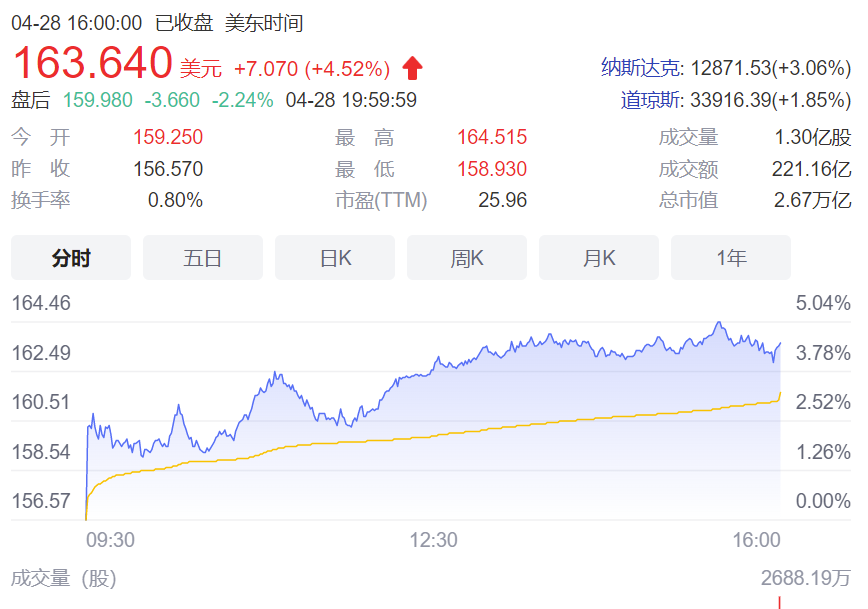Click the 最低 value 158.930

[492, 169]
